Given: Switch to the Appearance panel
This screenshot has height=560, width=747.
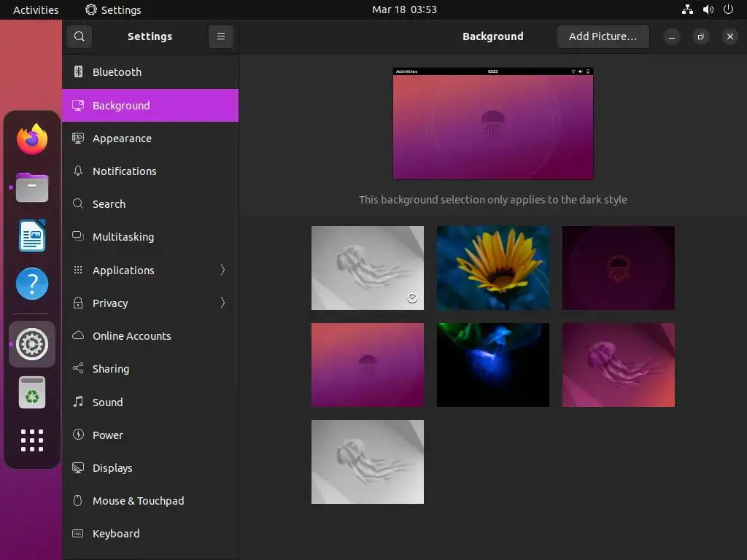Looking at the screenshot, I should 150,138.
